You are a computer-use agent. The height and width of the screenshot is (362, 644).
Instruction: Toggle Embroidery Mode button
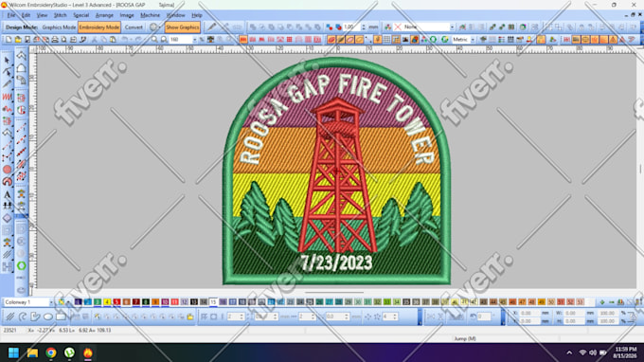(x=99, y=27)
